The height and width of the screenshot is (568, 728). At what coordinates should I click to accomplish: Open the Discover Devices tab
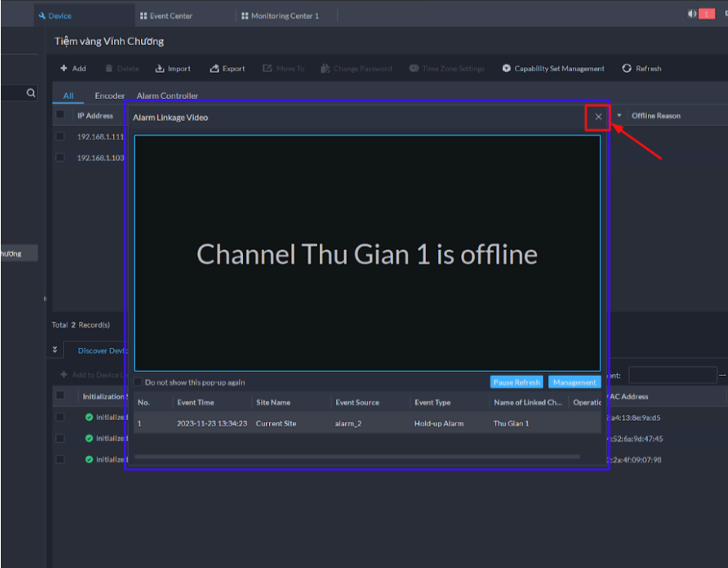pos(102,351)
